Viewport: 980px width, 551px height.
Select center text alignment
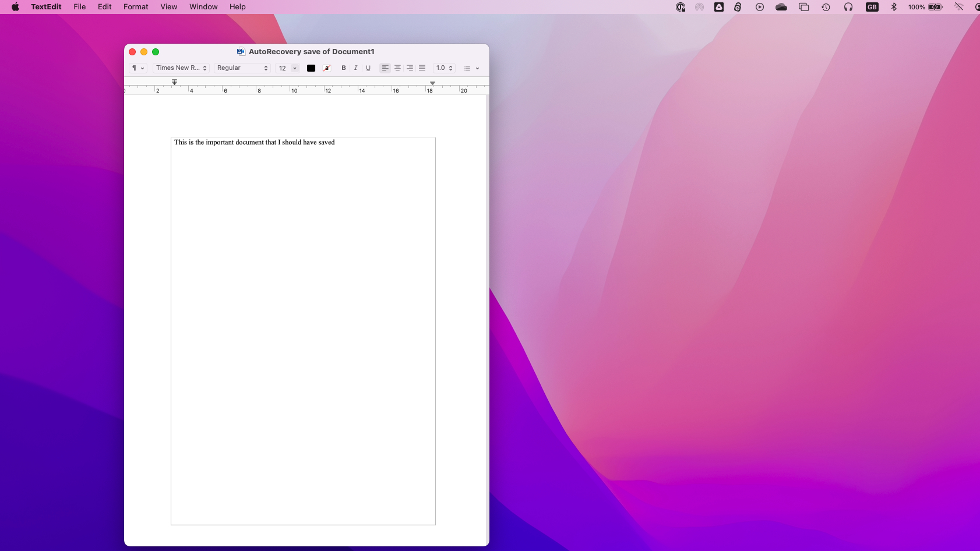click(397, 68)
